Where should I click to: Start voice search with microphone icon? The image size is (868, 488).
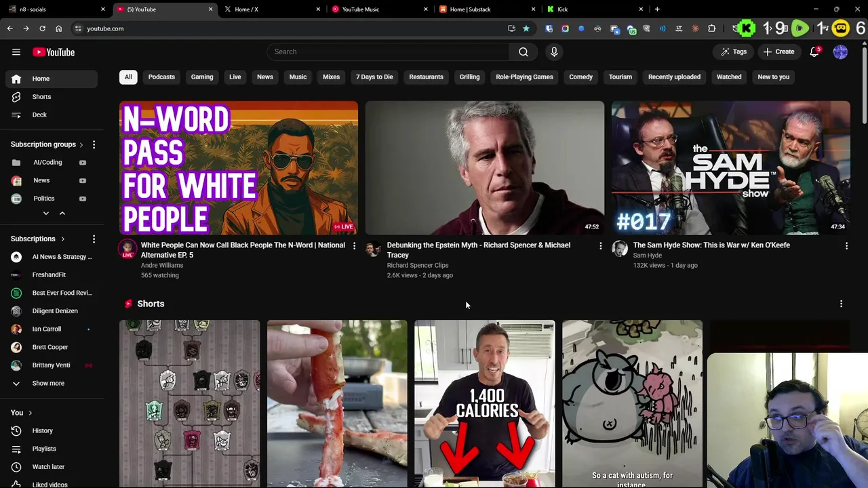pos(554,52)
